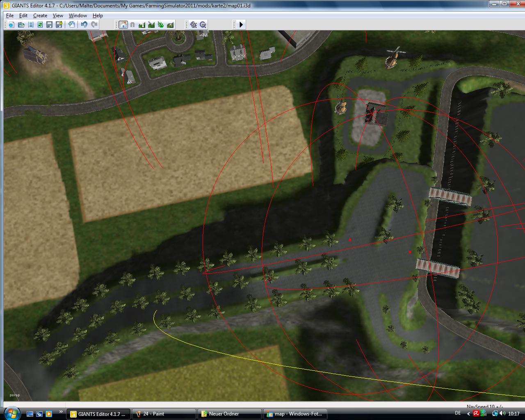Click the grey arch-shaped toolbar icon
Image resolution: width=525 pixels, height=420 pixels.
coord(132,25)
